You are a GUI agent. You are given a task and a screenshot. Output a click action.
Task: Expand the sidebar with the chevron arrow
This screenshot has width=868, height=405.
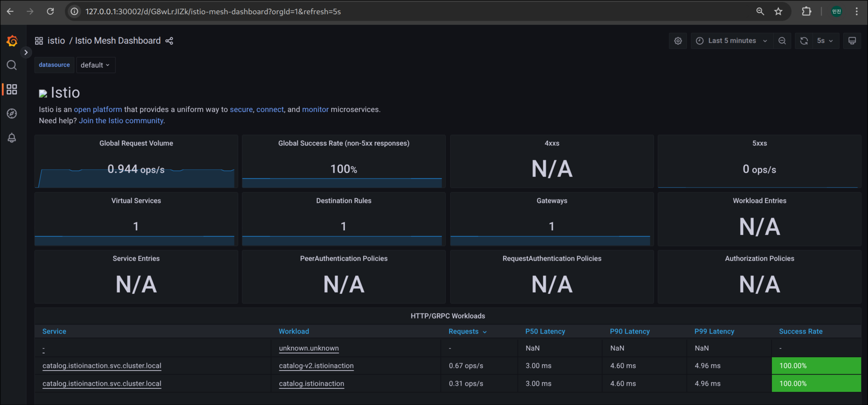tap(26, 53)
